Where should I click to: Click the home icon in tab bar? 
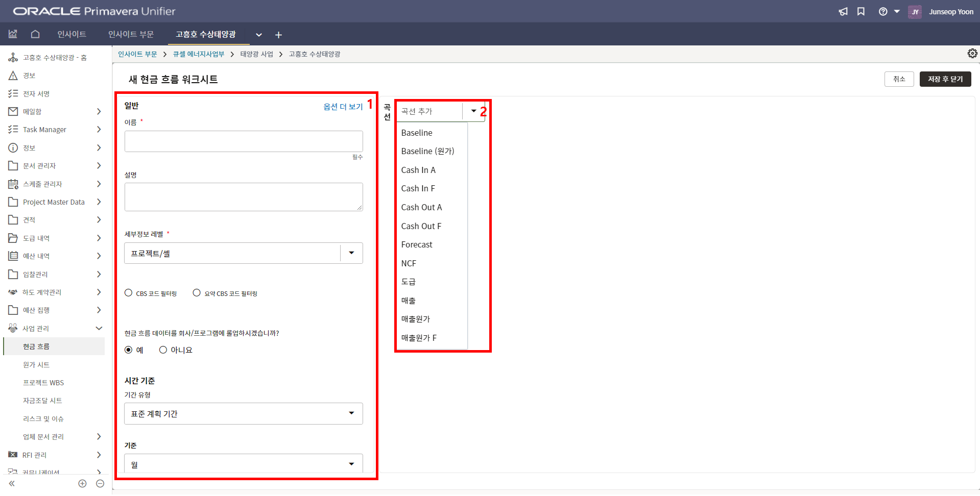(x=35, y=34)
